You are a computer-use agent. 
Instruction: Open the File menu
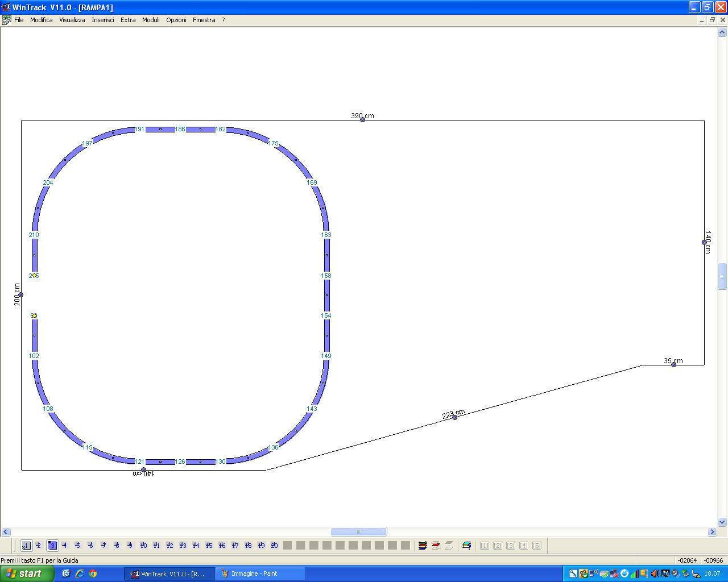pyautogui.click(x=19, y=20)
